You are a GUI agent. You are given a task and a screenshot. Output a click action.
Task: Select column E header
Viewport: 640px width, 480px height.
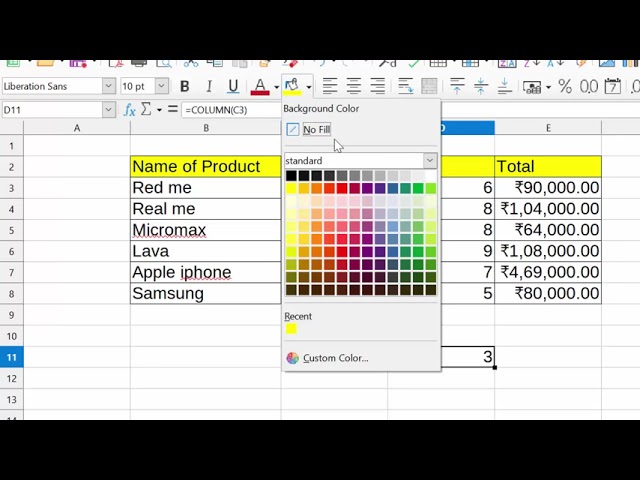[548, 128]
